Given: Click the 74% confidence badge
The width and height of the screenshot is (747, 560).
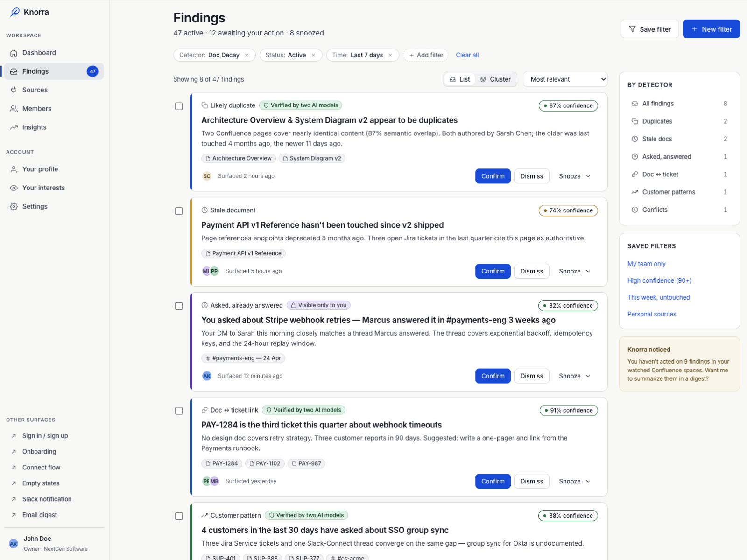Looking at the screenshot, I should [568, 210].
